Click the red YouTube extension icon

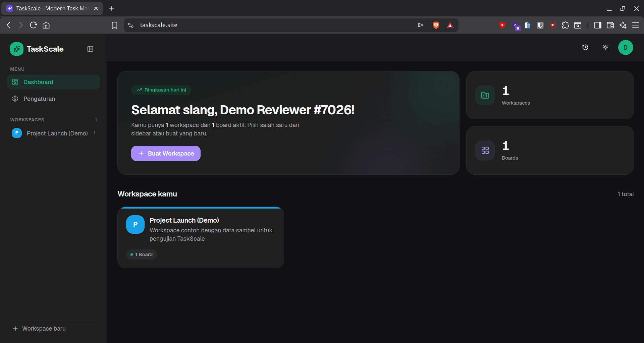pos(502,25)
